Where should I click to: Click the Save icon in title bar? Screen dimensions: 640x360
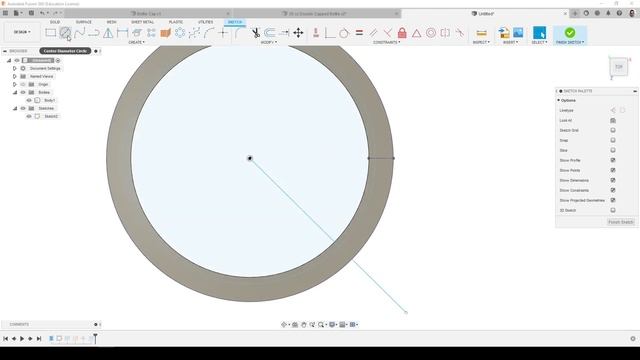31,13
